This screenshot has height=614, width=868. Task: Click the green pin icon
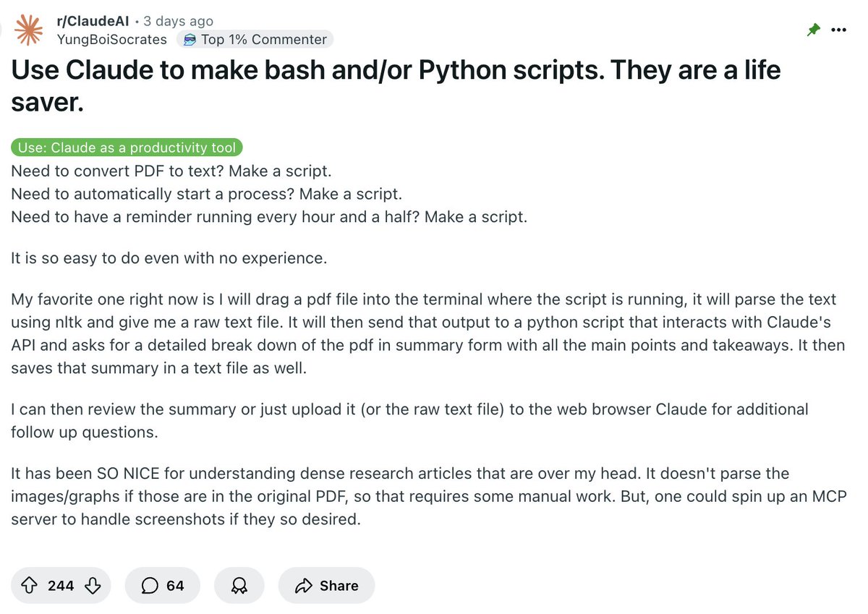tap(814, 30)
